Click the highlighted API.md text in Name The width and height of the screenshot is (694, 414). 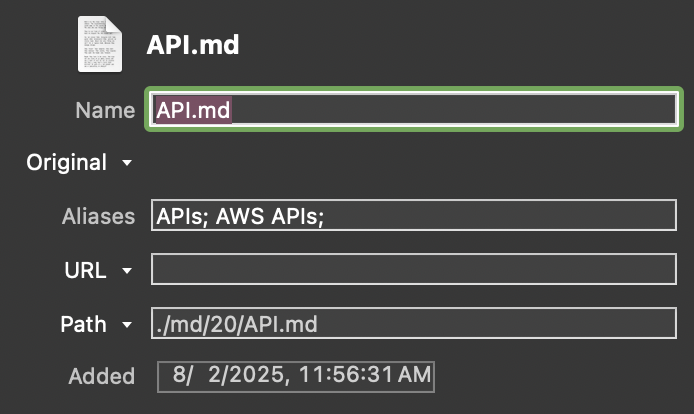[193, 110]
